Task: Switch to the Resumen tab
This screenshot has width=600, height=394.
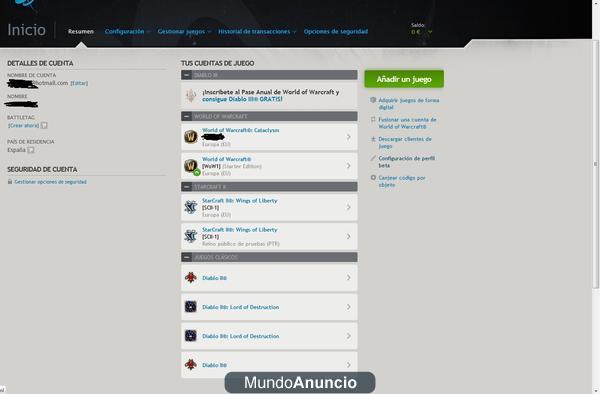Action: click(x=81, y=31)
